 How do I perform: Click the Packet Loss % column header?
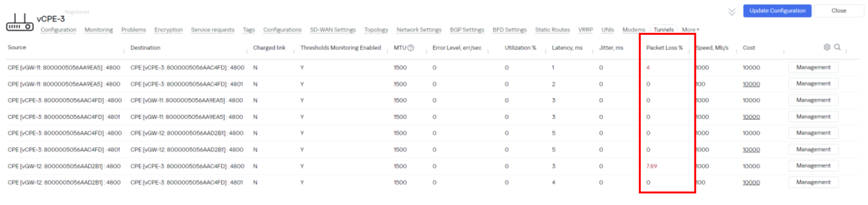click(664, 48)
